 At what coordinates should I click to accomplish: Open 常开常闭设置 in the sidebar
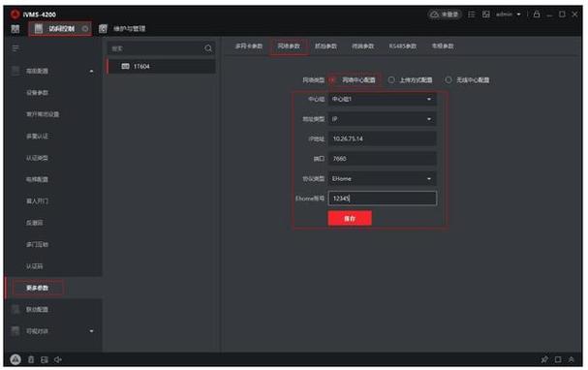pyautogui.click(x=43, y=114)
